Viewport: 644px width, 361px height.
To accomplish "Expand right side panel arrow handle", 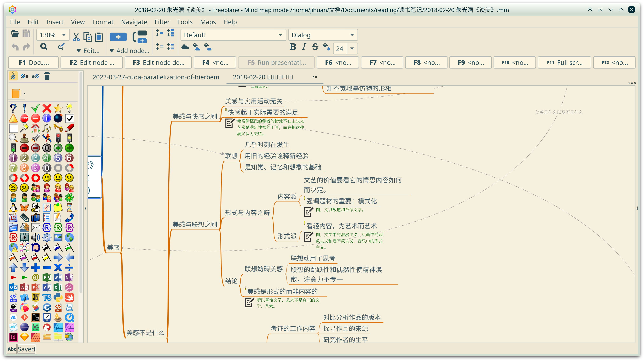I will click(x=637, y=208).
